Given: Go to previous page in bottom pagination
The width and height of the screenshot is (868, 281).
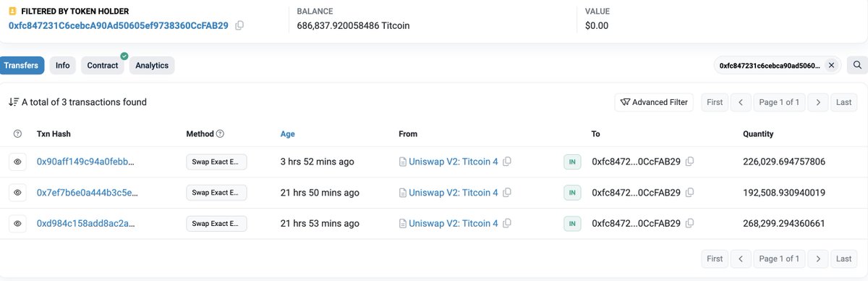Looking at the screenshot, I should (x=740, y=259).
